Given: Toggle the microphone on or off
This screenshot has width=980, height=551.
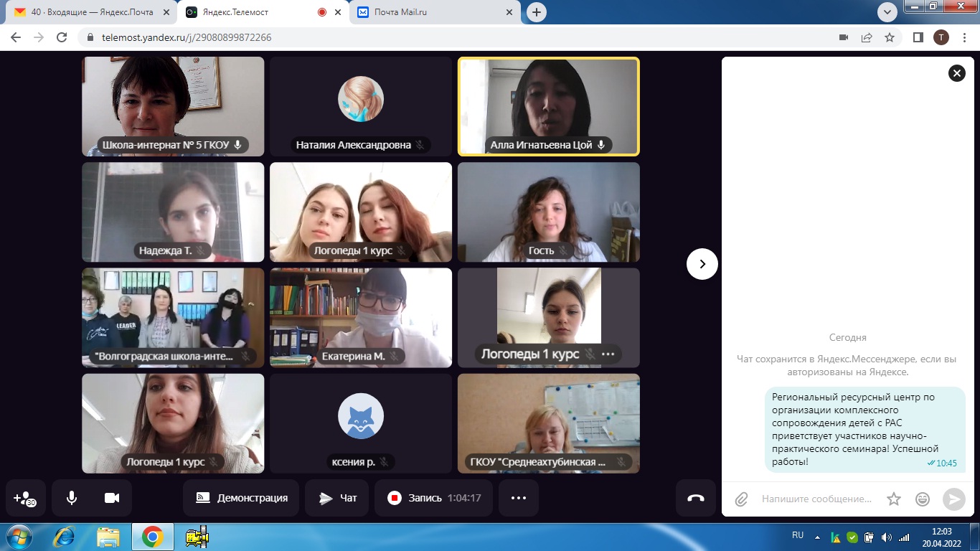Looking at the screenshot, I should click(72, 498).
